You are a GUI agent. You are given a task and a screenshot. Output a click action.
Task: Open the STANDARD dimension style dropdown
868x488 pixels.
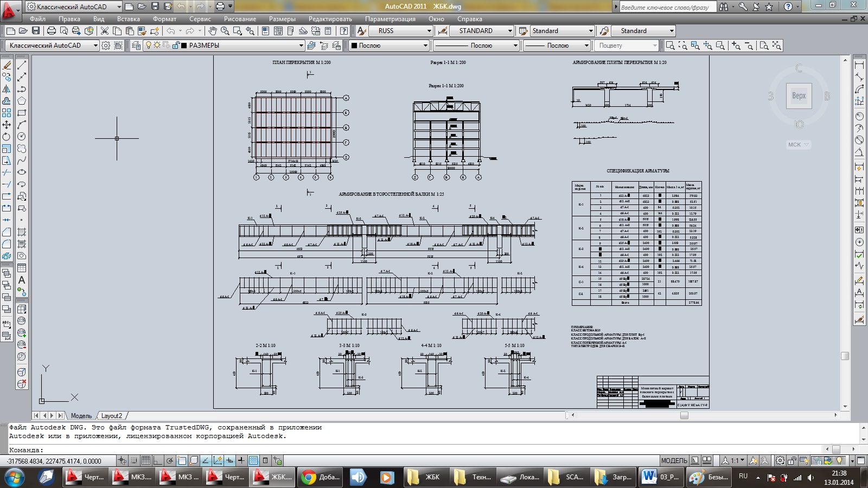pyautogui.click(x=510, y=31)
